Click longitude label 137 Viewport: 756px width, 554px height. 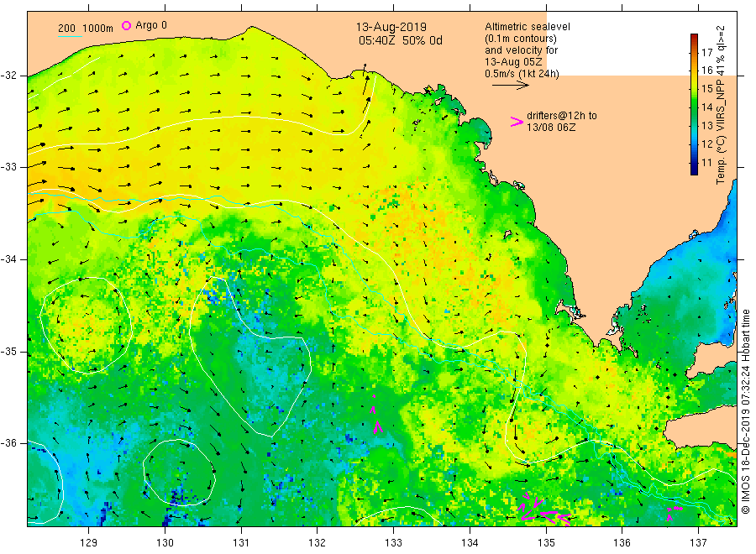[698, 543]
